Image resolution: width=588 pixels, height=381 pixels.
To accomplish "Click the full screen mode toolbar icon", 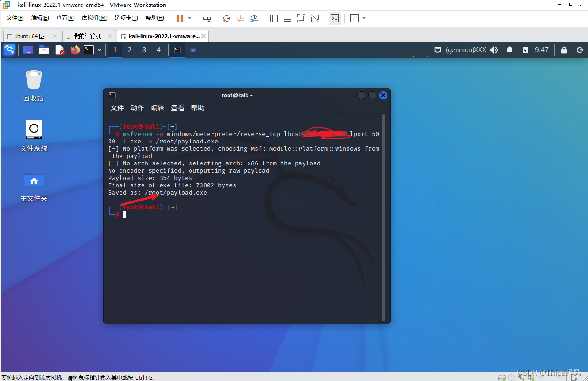I will [x=301, y=18].
